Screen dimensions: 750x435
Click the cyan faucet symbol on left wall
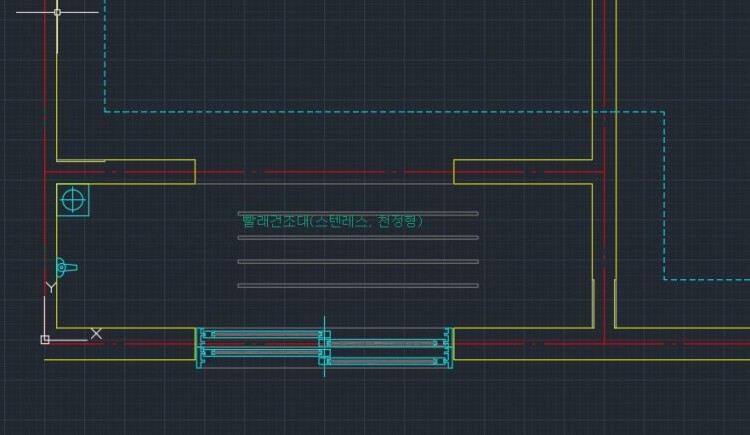click(65, 267)
